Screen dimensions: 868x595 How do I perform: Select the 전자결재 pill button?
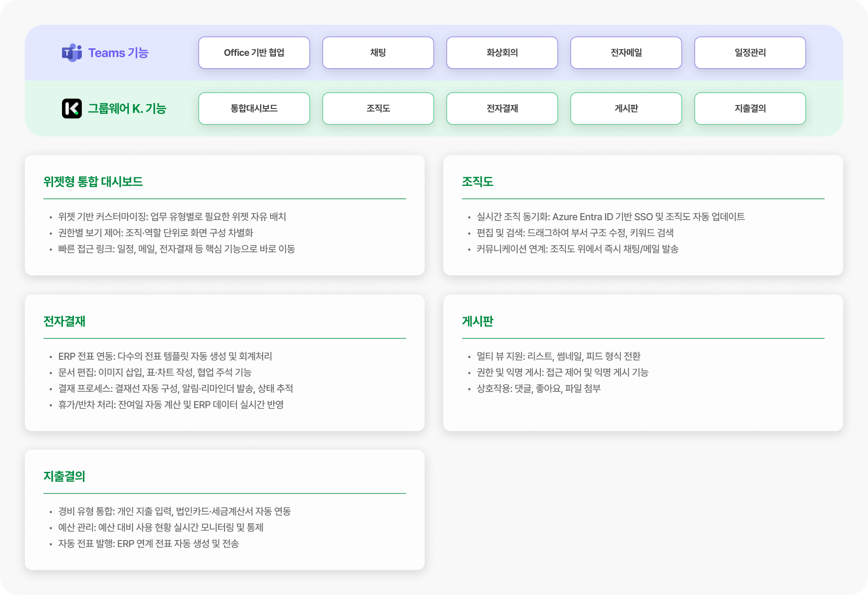tap(502, 109)
